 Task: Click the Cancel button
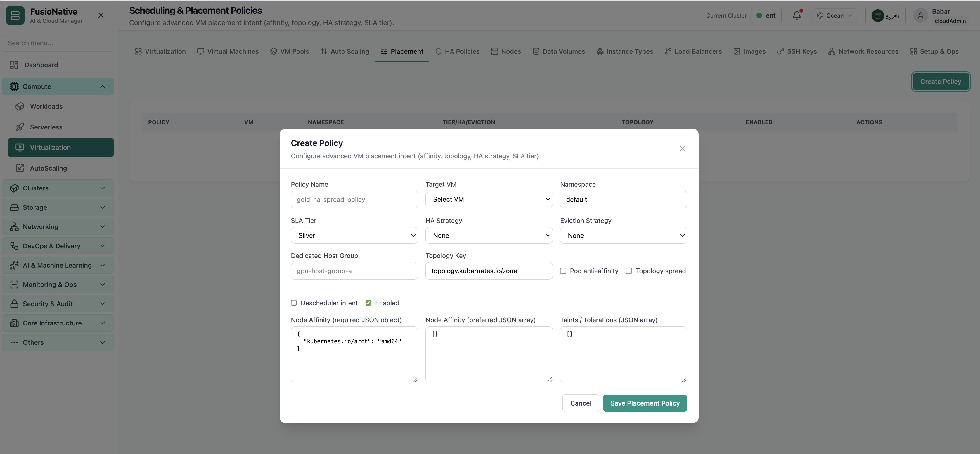(581, 403)
